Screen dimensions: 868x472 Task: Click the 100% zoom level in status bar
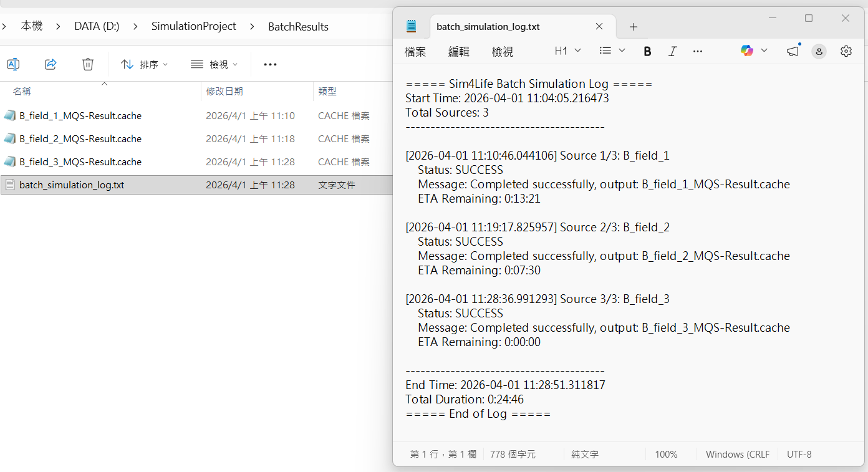[x=666, y=455]
